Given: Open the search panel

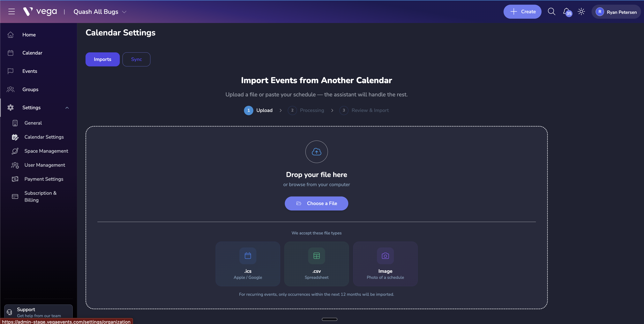Looking at the screenshot, I should (552, 11).
